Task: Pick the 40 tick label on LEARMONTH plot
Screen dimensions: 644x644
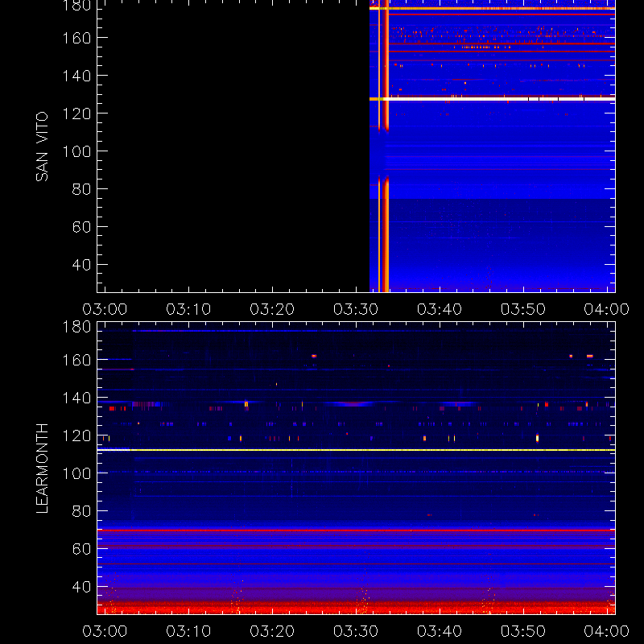Action: click(81, 587)
